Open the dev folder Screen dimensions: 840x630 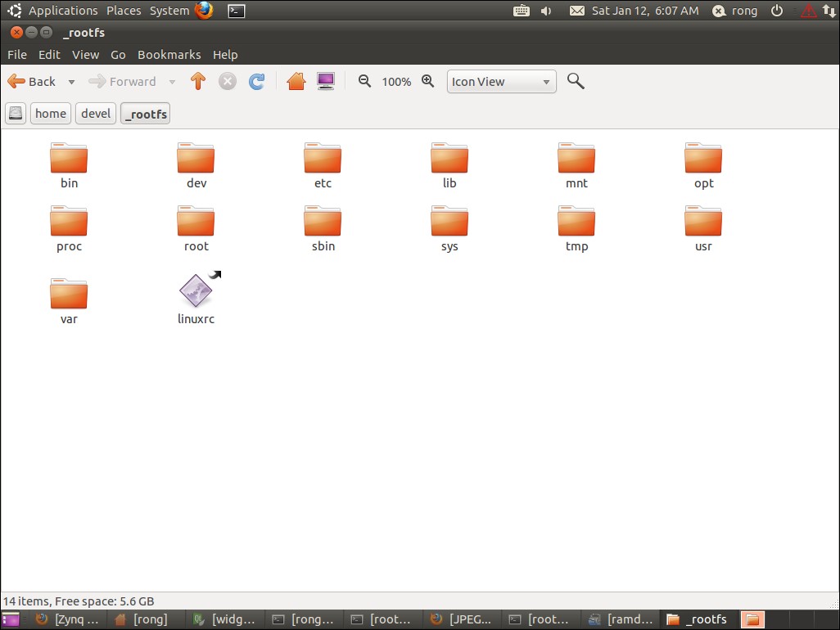pos(196,165)
